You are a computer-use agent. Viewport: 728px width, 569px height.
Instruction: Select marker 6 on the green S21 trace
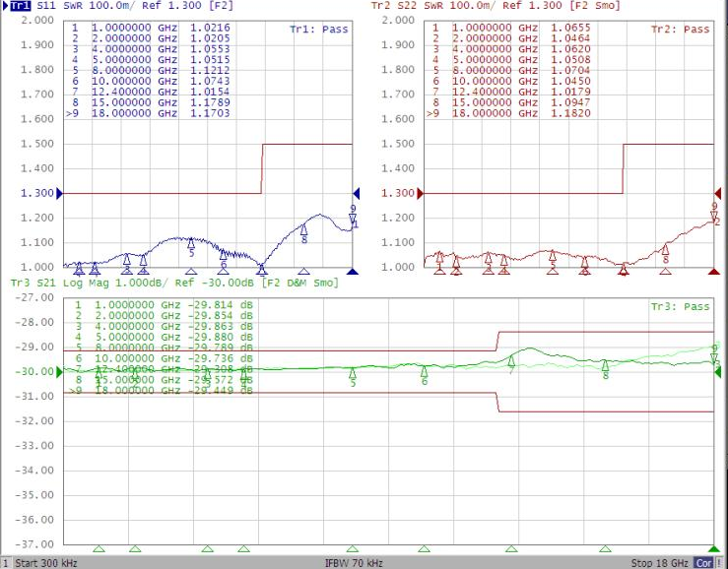(425, 373)
